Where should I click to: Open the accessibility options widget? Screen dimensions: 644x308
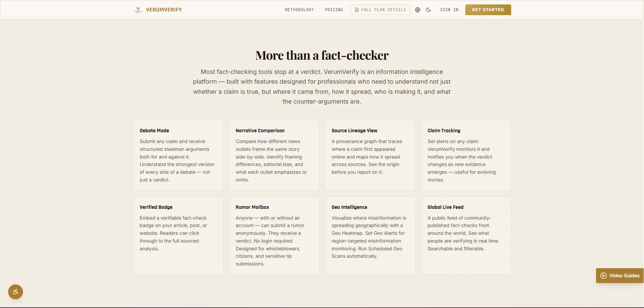[16, 292]
